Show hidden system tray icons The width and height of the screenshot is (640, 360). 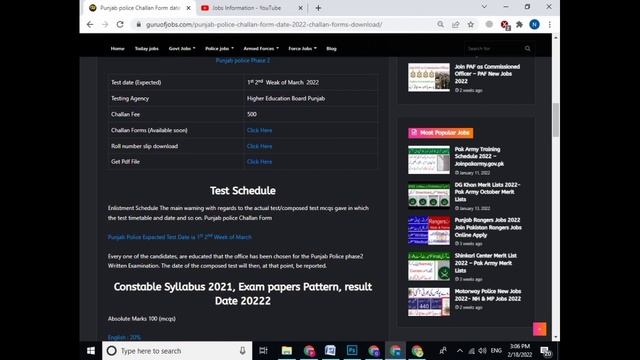[460, 351]
